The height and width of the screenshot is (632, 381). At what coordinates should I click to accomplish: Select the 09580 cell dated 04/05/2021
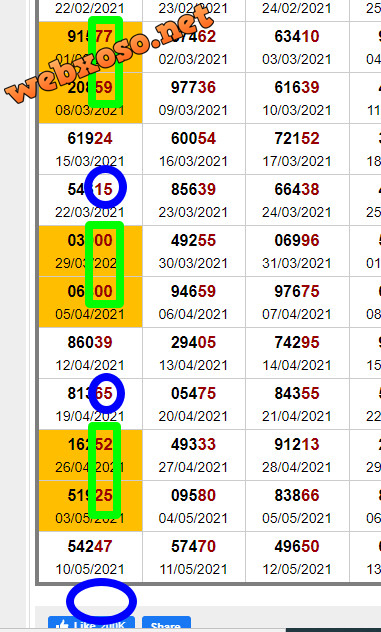[x=194, y=506]
